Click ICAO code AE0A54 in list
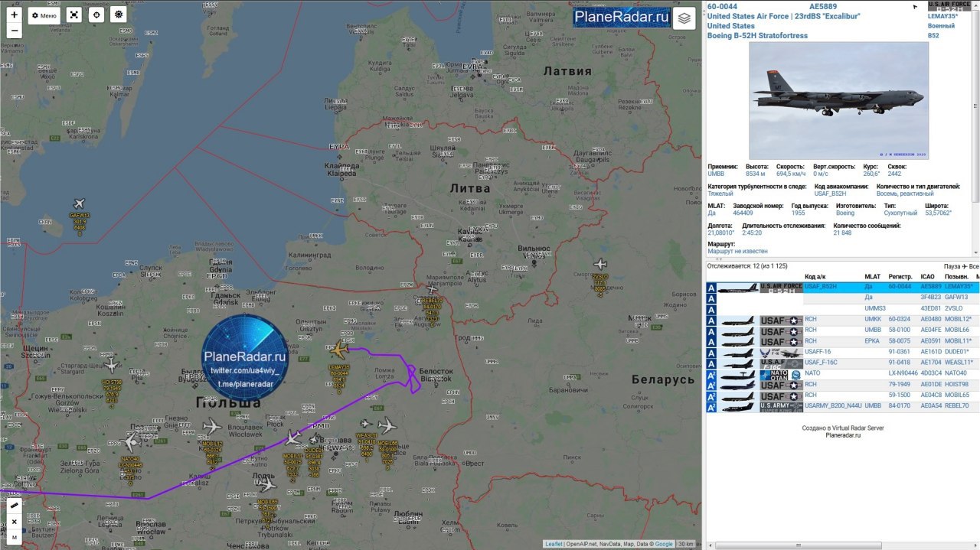The width and height of the screenshot is (980, 550). pos(930,407)
